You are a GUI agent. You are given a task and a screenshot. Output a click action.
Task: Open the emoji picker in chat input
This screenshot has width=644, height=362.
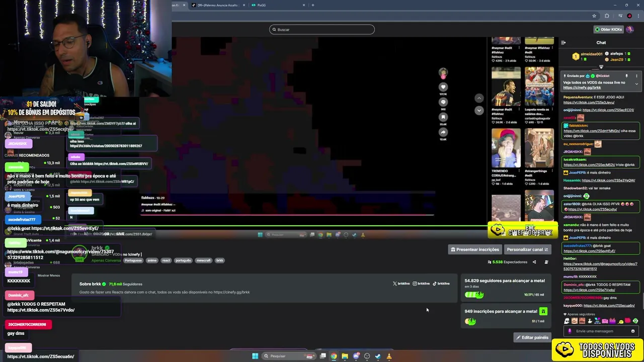pos(633,331)
